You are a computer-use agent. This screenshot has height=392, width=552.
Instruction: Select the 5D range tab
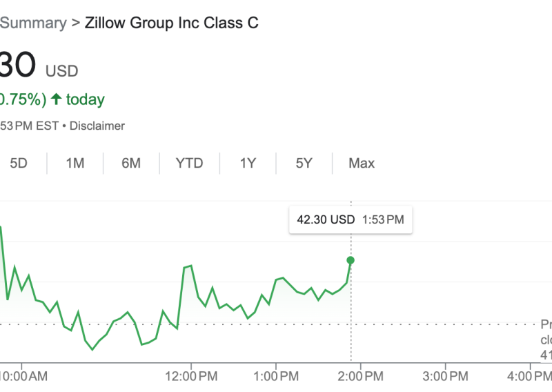pos(19,164)
